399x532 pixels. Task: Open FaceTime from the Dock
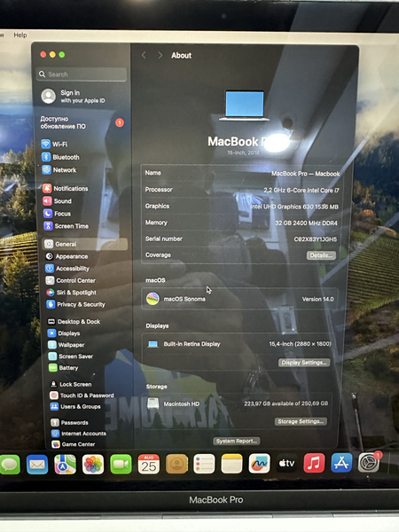tap(121, 464)
